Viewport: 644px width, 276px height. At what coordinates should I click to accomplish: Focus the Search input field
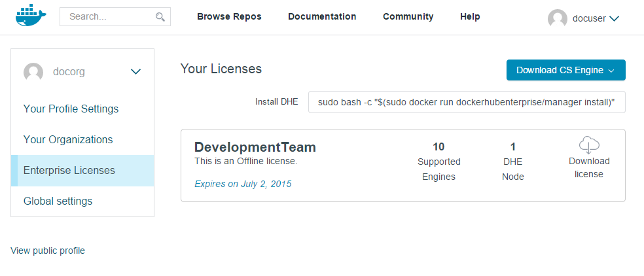coord(115,17)
